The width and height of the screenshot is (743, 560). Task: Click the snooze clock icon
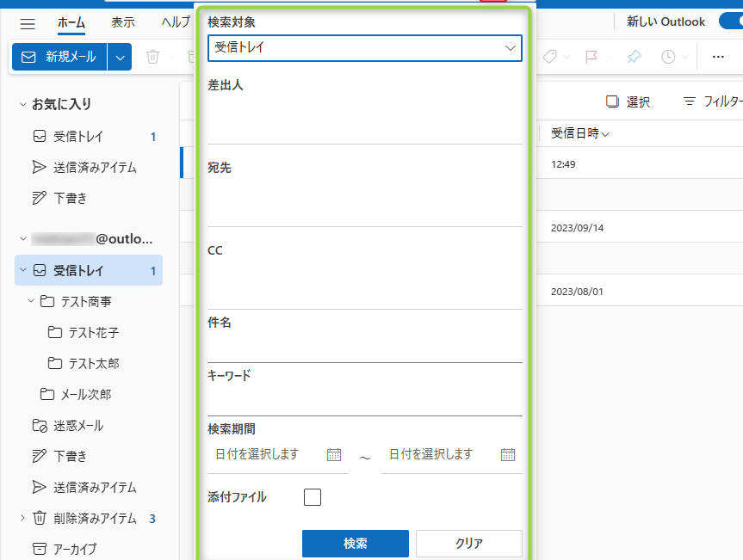[668, 57]
